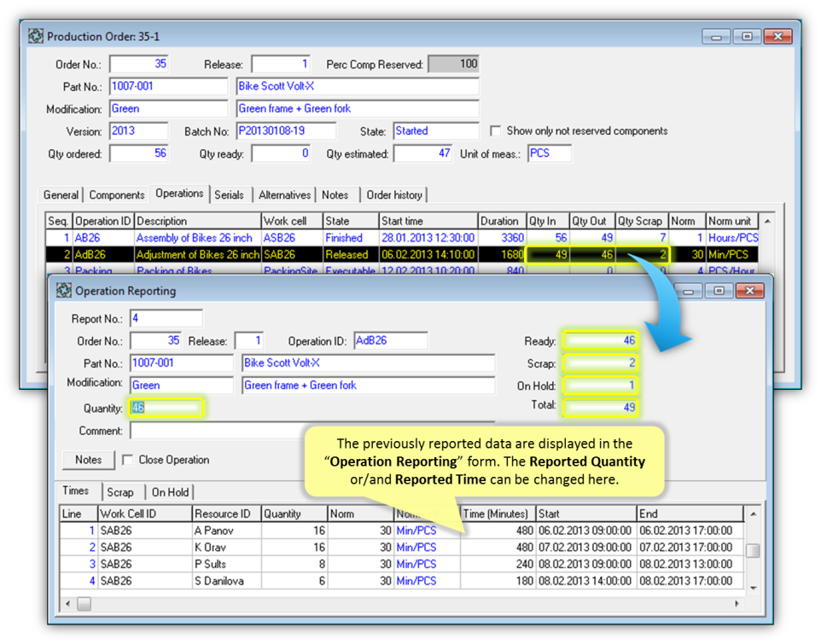Maximize the Operation Reporting window
The image size is (821, 644).
[719, 291]
